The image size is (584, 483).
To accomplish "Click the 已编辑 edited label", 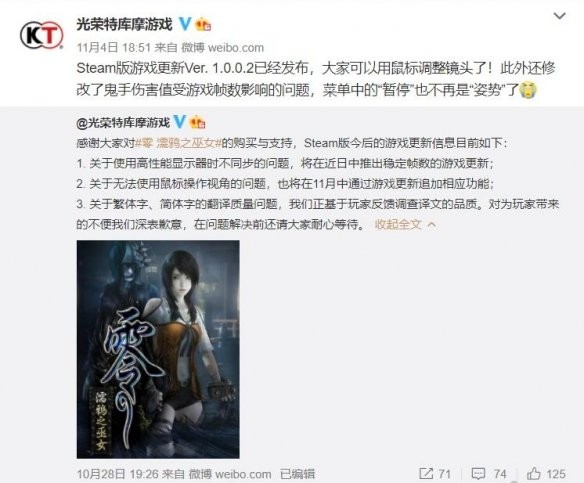I will 297,474.
